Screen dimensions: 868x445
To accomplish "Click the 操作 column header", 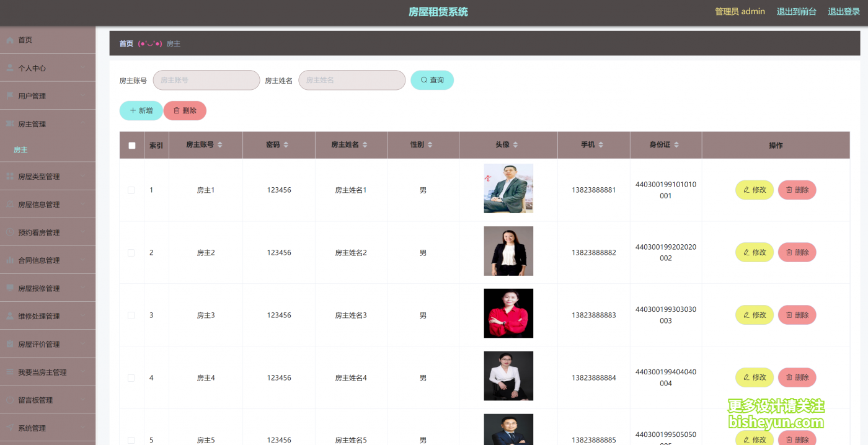I will pyautogui.click(x=776, y=146).
